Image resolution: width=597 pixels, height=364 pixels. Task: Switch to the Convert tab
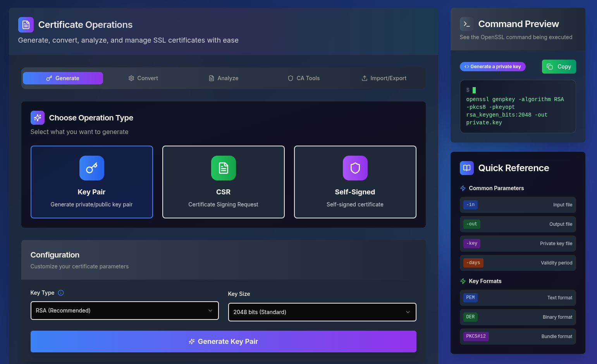pos(143,78)
